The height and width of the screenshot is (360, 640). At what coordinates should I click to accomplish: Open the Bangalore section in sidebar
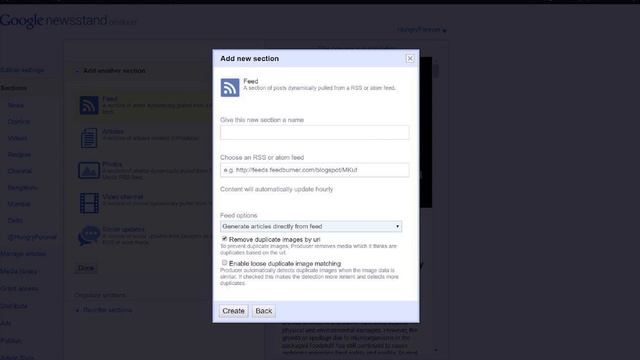22,187
